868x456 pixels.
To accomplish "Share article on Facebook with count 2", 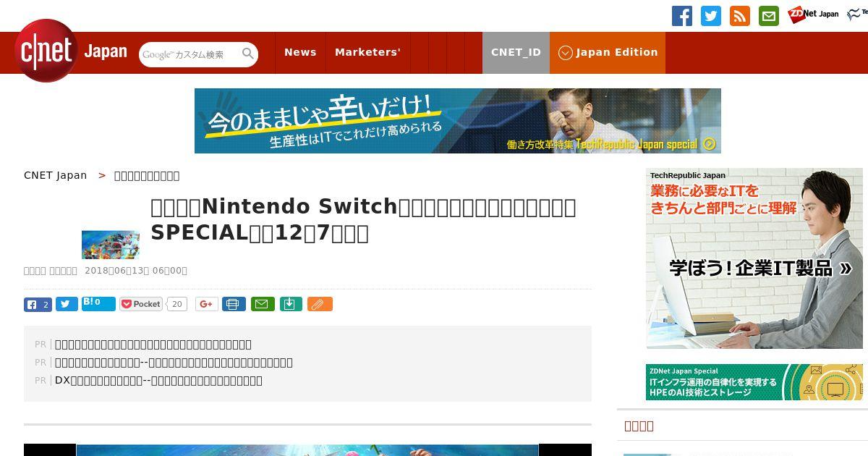I will click(x=38, y=304).
